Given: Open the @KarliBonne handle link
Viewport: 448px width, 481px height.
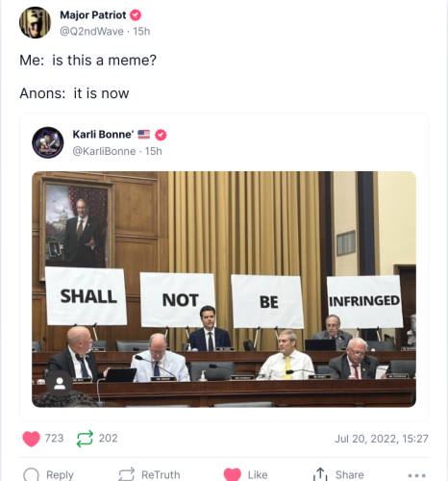Looking at the screenshot, I should coord(104,151).
